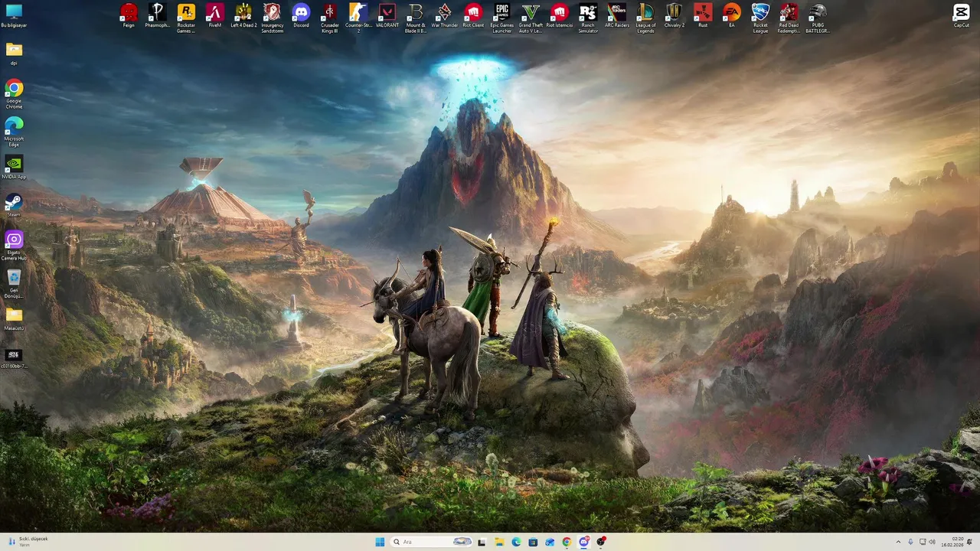
Task: Select the Left 4 Dead 2 icon
Action: pos(243,16)
